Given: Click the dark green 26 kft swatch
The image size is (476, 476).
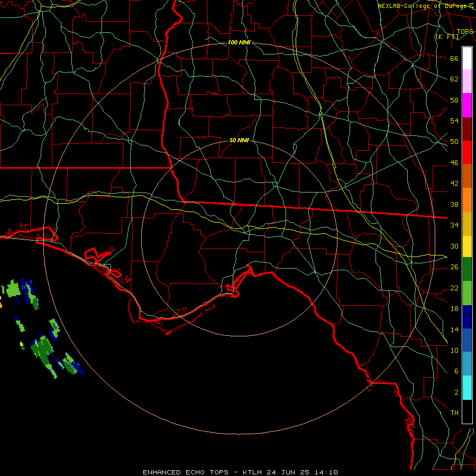Looking at the screenshot, I should pyautogui.click(x=467, y=269).
